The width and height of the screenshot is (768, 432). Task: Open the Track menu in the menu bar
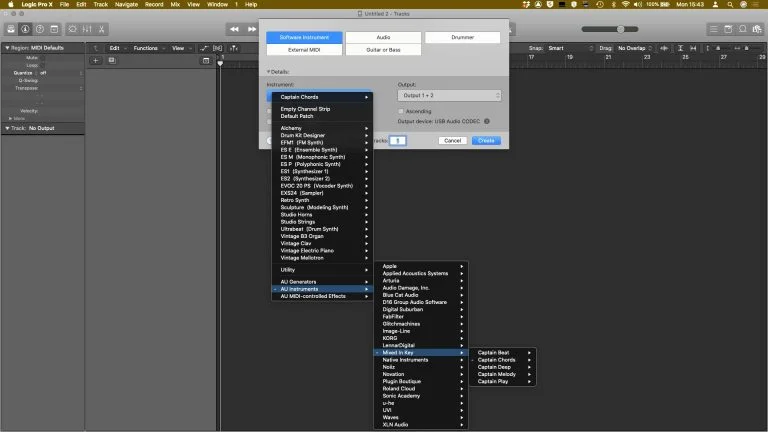100,4
